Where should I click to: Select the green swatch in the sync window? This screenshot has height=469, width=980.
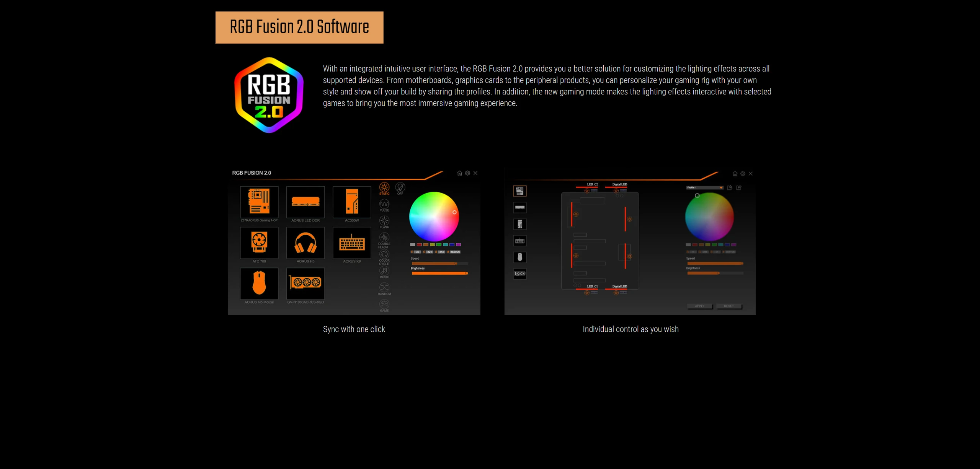pos(439,245)
